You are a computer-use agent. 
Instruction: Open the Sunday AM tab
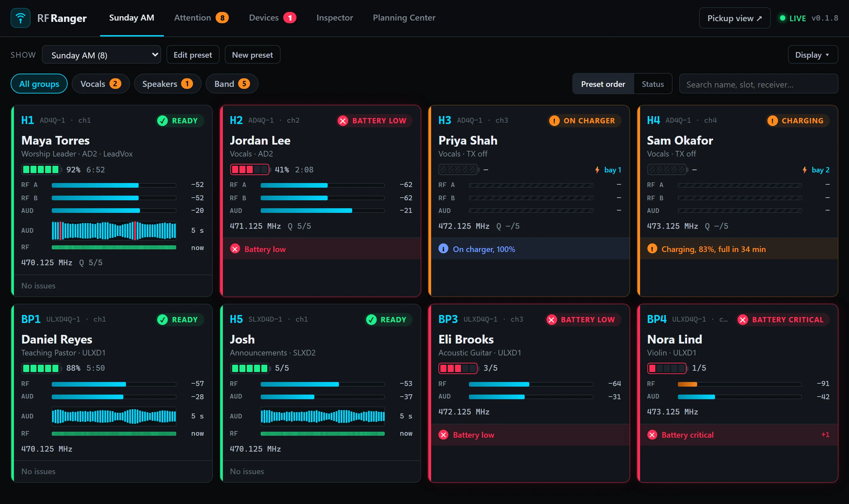(x=131, y=18)
